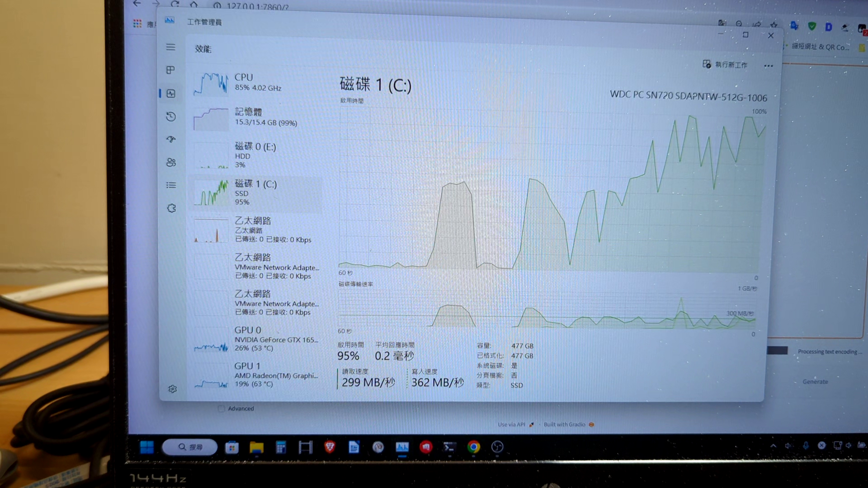Open File Explorer from taskbar
The height and width of the screenshot is (488, 868).
(256, 447)
